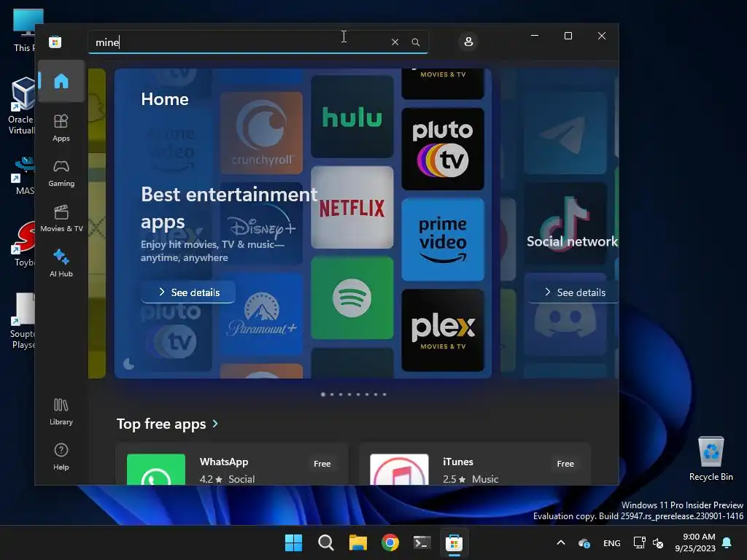Open the user account profile icon
The width and height of the screenshot is (747, 560).
coord(468,42)
